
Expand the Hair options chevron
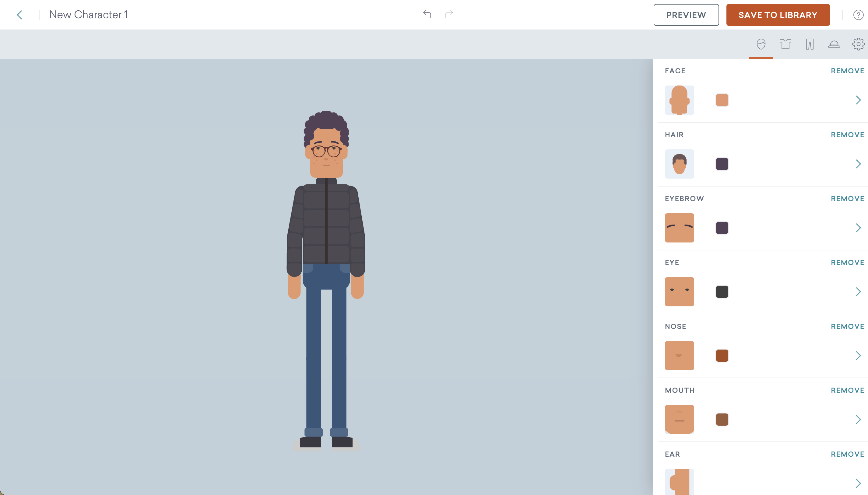click(x=858, y=164)
